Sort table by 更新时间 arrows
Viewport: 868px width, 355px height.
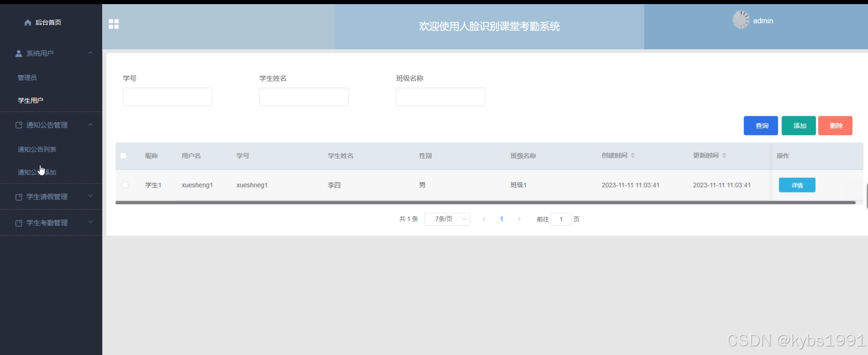pyautogui.click(x=724, y=156)
